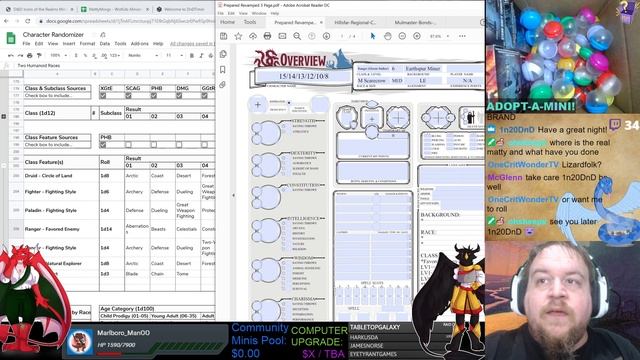The image size is (640, 360).
Task: Increase decimal places in Sheets toolbar
Action: 104,56
